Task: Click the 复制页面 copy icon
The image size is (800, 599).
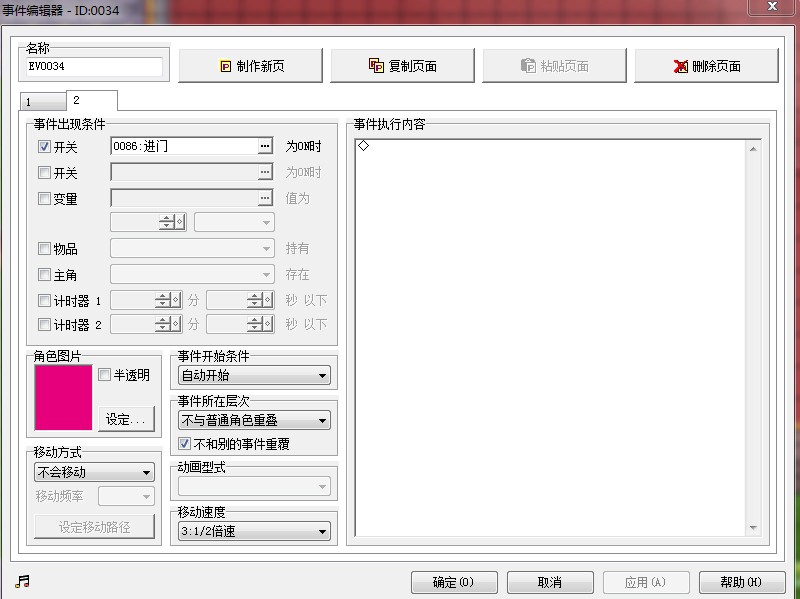Action: pyautogui.click(x=376, y=65)
